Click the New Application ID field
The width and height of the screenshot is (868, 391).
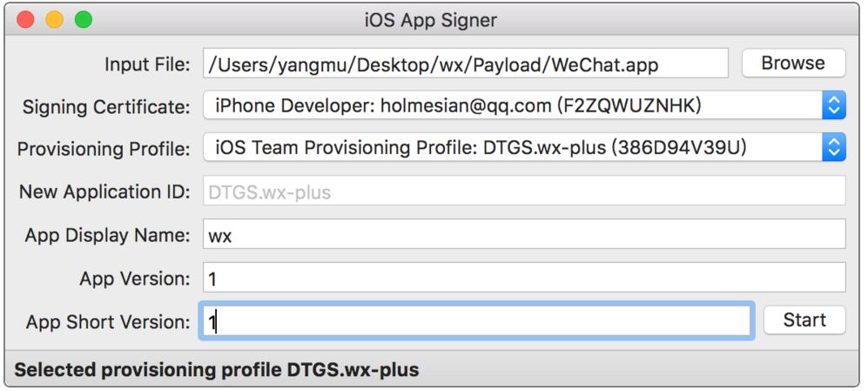[x=523, y=192]
